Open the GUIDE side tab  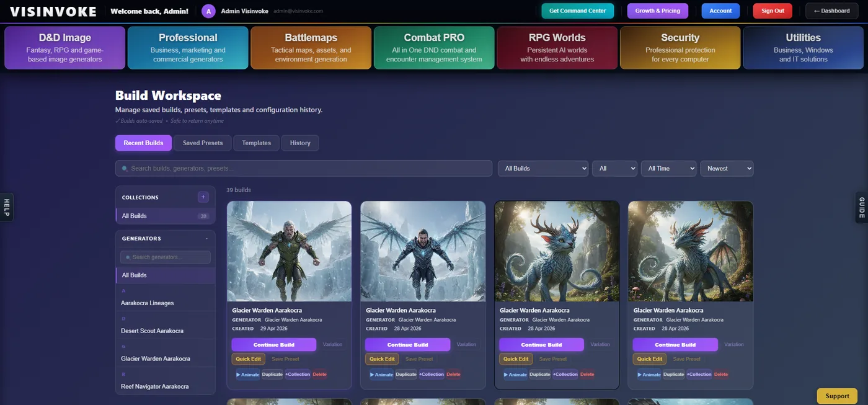861,207
